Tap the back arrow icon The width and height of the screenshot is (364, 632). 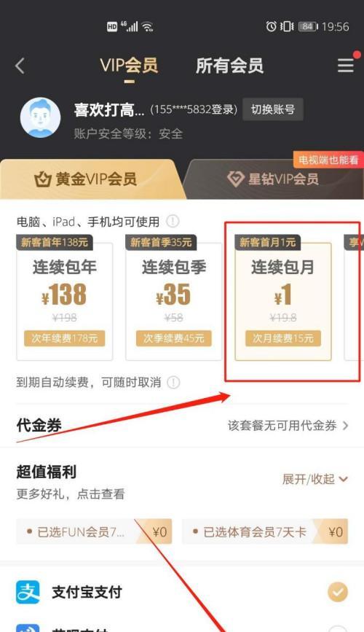tap(20, 66)
